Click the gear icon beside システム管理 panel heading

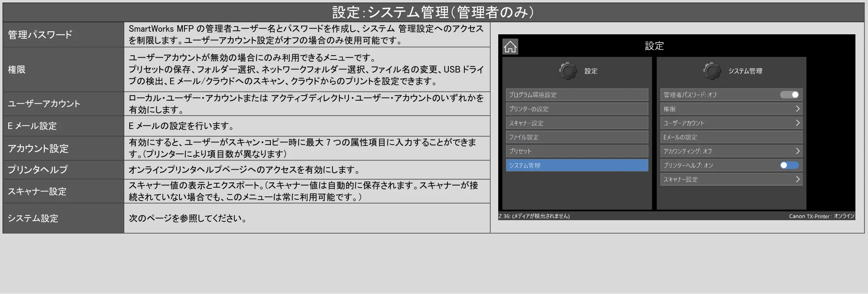(712, 70)
